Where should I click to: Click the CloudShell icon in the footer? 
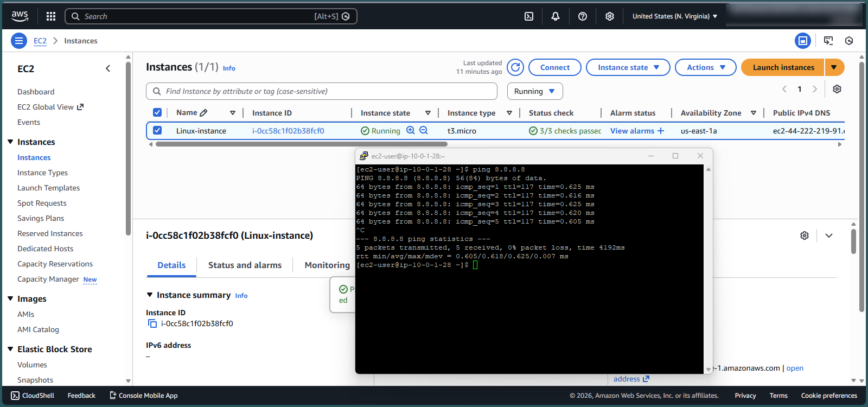(x=15, y=396)
